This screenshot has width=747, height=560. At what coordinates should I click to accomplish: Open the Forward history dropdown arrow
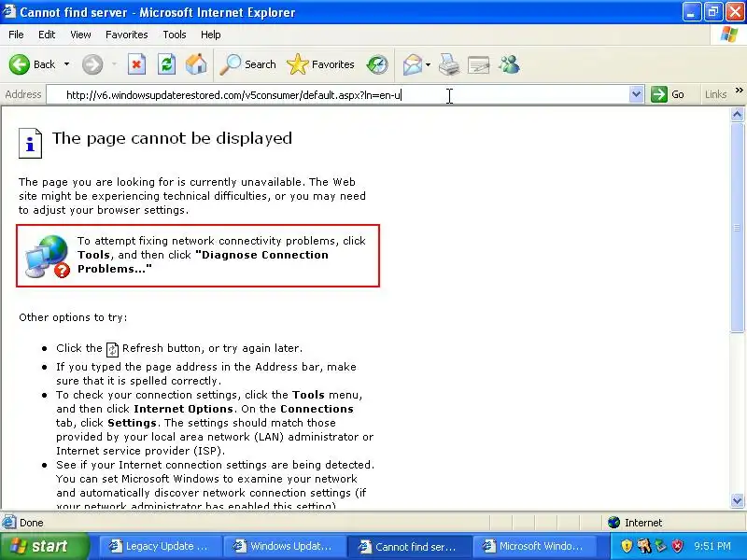pyautogui.click(x=114, y=64)
